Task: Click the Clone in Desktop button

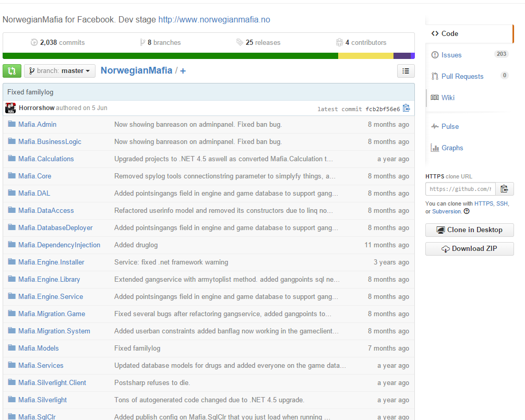Action: pos(469,230)
